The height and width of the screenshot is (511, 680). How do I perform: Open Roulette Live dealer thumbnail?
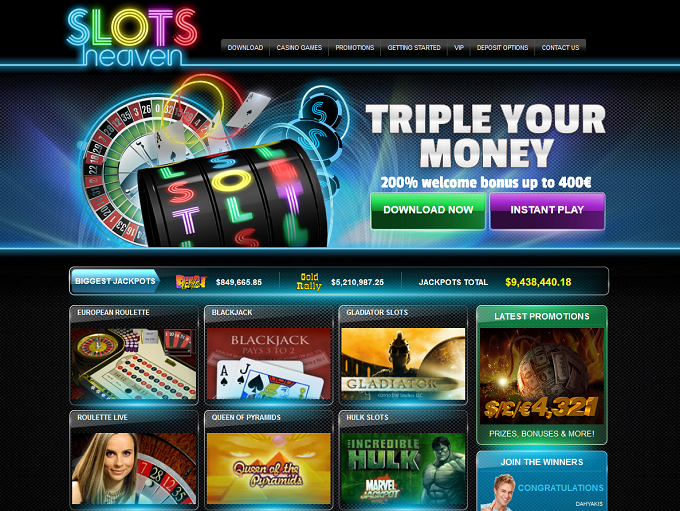click(x=134, y=468)
